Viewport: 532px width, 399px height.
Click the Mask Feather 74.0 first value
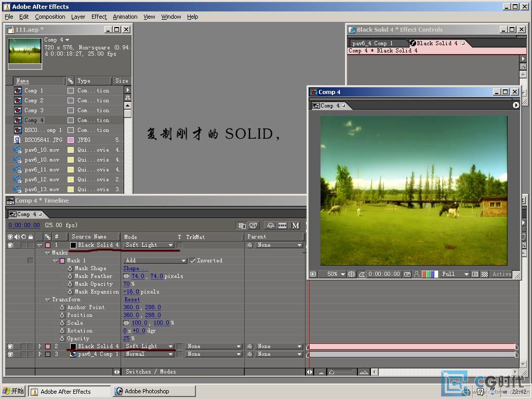(x=138, y=276)
